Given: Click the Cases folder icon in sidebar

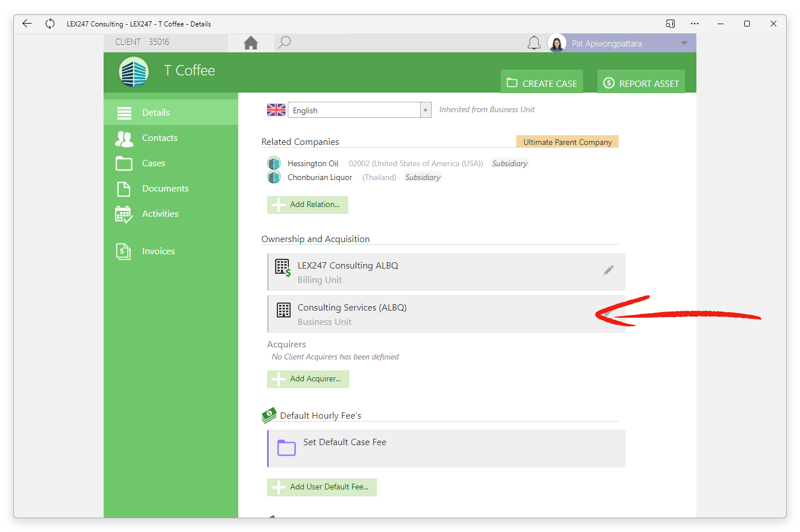Looking at the screenshot, I should click(x=124, y=163).
